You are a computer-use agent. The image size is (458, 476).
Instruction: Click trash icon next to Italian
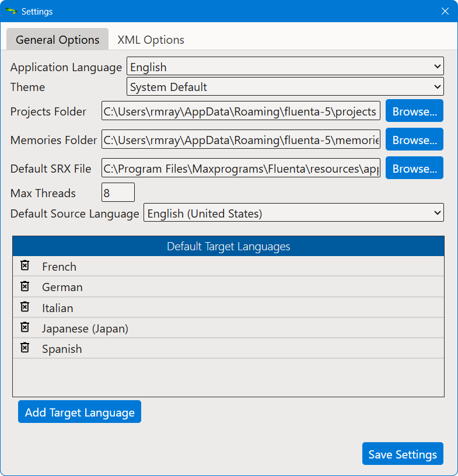(x=25, y=307)
